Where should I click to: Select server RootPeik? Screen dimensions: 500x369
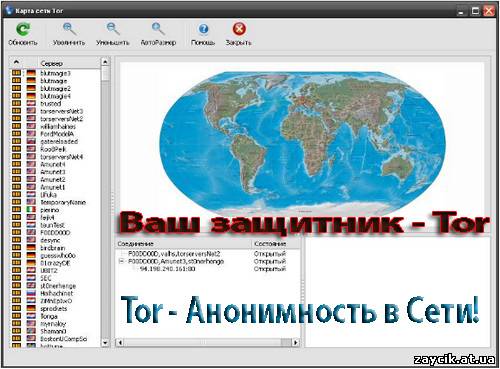tap(53, 149)
